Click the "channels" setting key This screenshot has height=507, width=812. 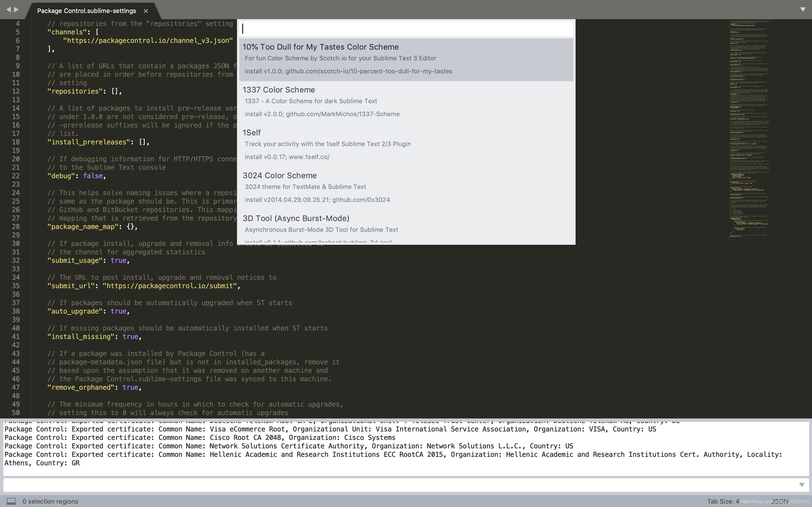pos(67,32)
